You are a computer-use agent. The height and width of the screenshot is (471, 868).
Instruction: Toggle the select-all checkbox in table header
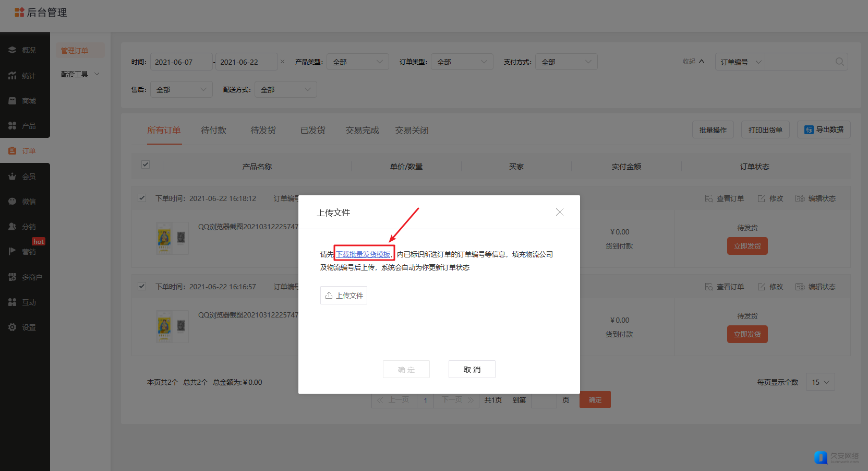point(146,164)
